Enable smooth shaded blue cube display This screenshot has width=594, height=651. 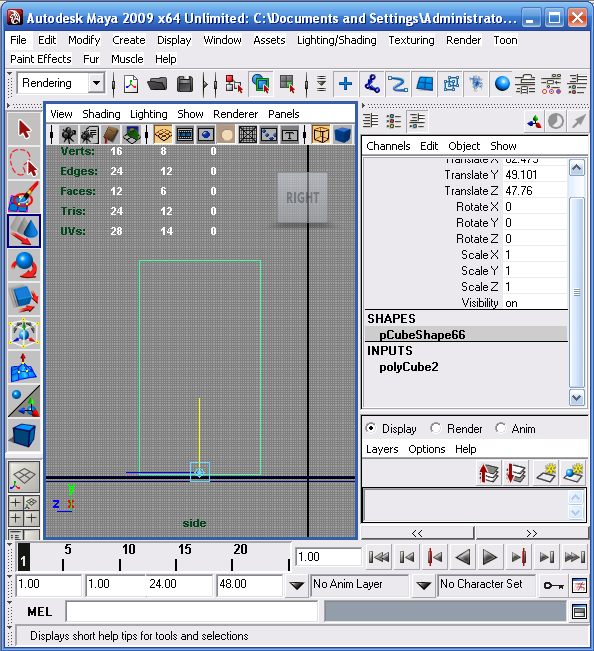point(342,135)
